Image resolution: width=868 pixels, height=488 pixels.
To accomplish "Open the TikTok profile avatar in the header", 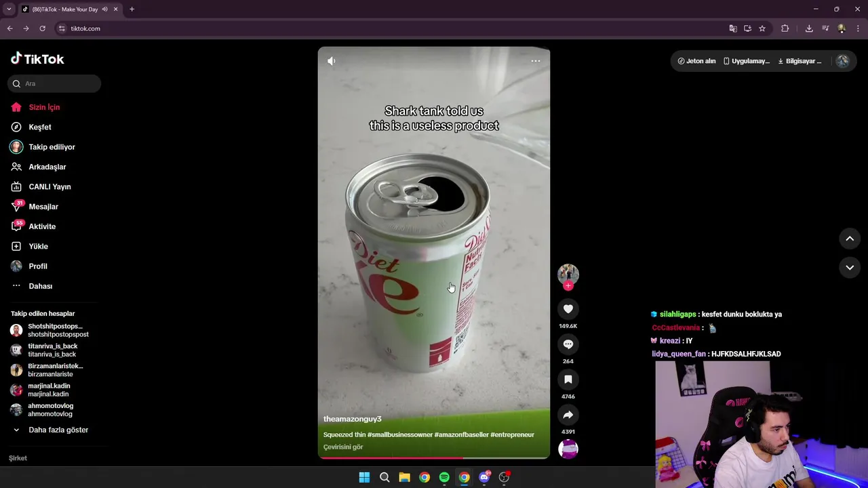I will 842,61.
